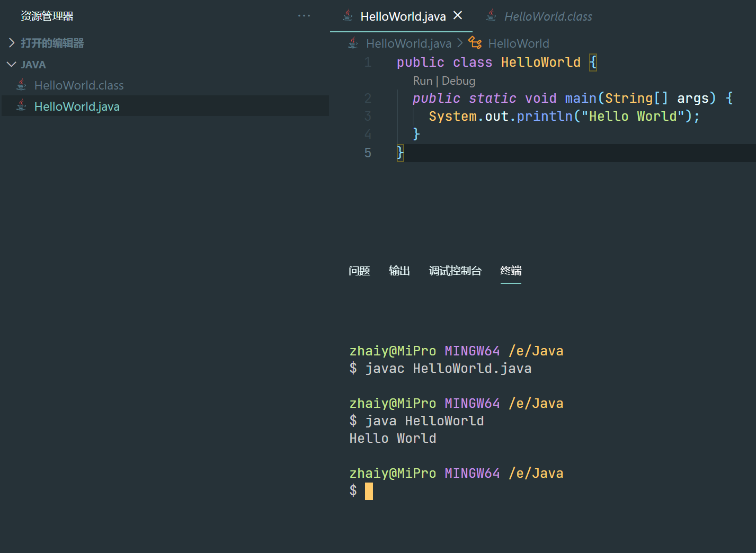The image size is (756, 553).
Task: Click HelloWorld.java in the breadcrumb
Action: pos(408,43)
